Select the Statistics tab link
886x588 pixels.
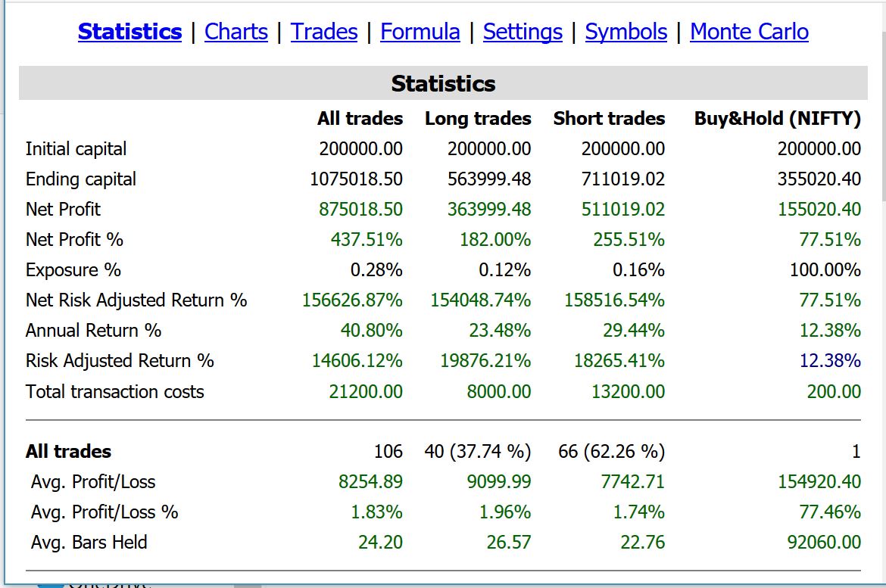[129, 32]
